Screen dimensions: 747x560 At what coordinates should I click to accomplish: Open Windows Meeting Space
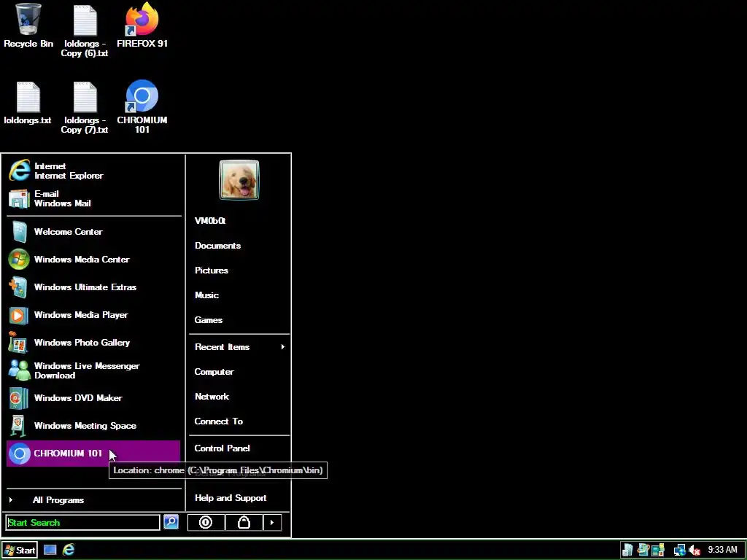[94, 426]
